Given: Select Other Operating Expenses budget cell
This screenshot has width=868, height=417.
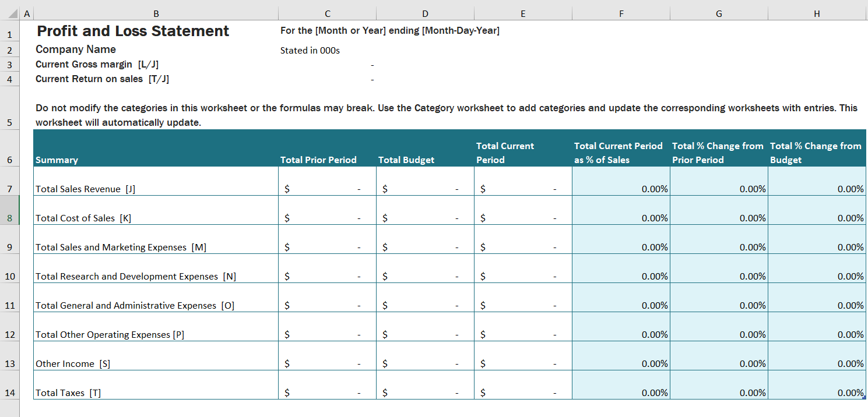Looking at the screenshot, I should point(426,327).
